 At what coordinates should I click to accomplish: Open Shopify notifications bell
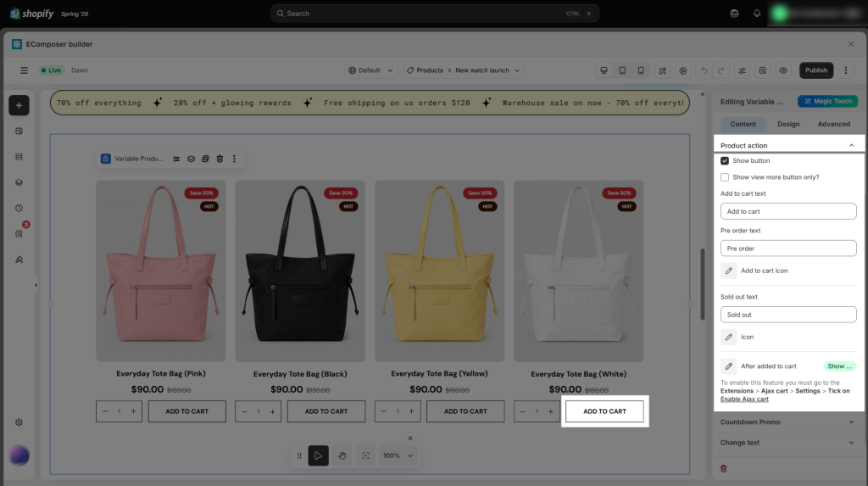[x=757, y=14]
